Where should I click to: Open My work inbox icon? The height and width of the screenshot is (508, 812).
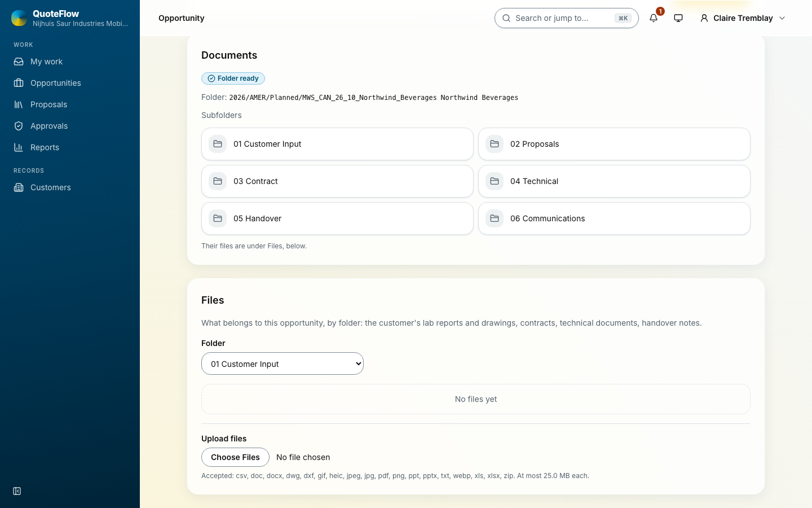(x=19, y=62)
